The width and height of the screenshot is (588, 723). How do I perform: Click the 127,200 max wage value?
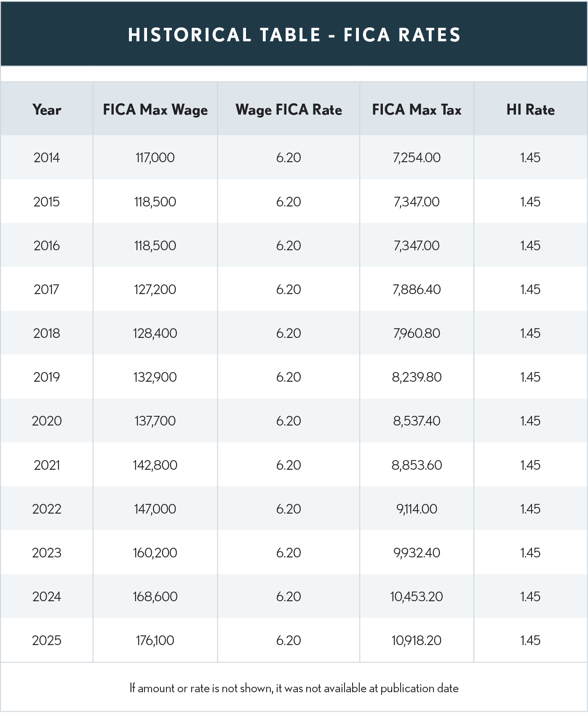point(155,289)
